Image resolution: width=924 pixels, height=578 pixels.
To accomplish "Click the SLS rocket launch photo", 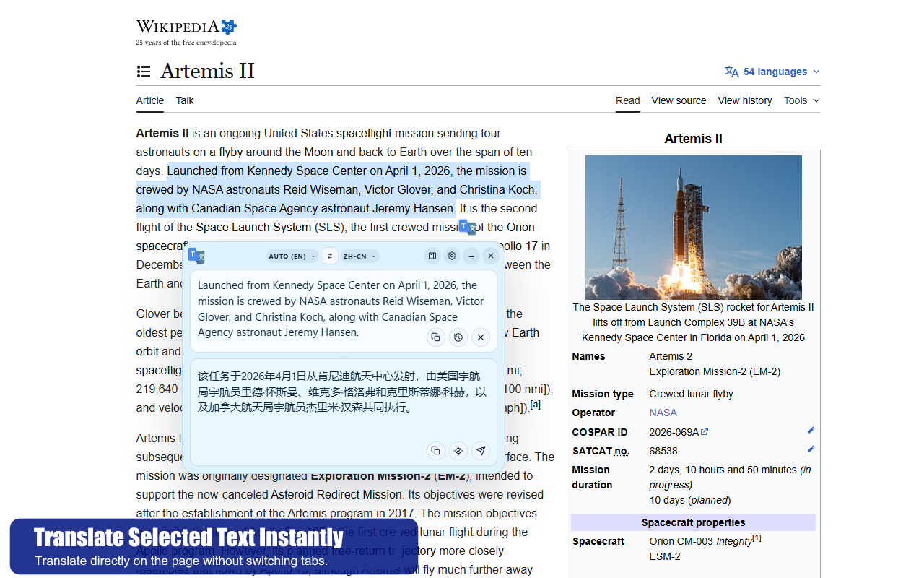I will (x=693, y=227).
